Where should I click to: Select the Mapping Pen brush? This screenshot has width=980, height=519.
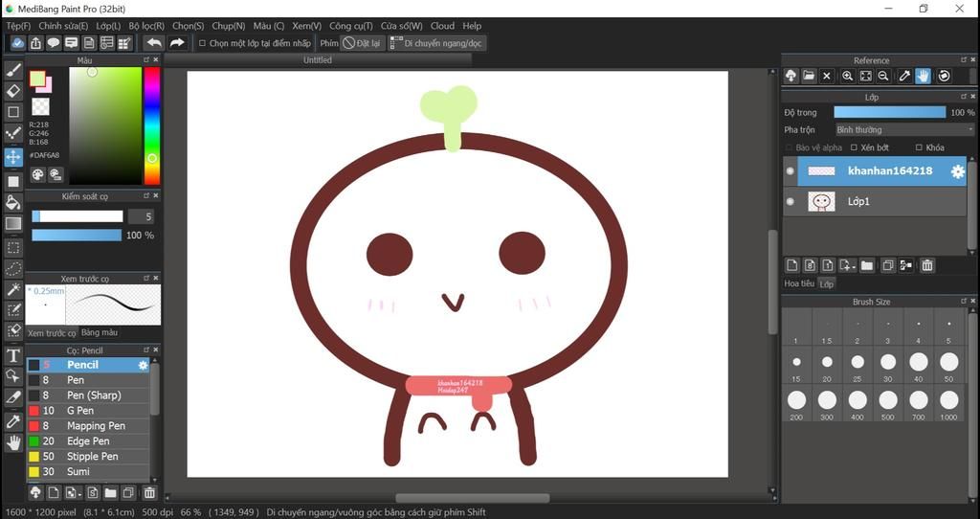[x=88, y=426]
